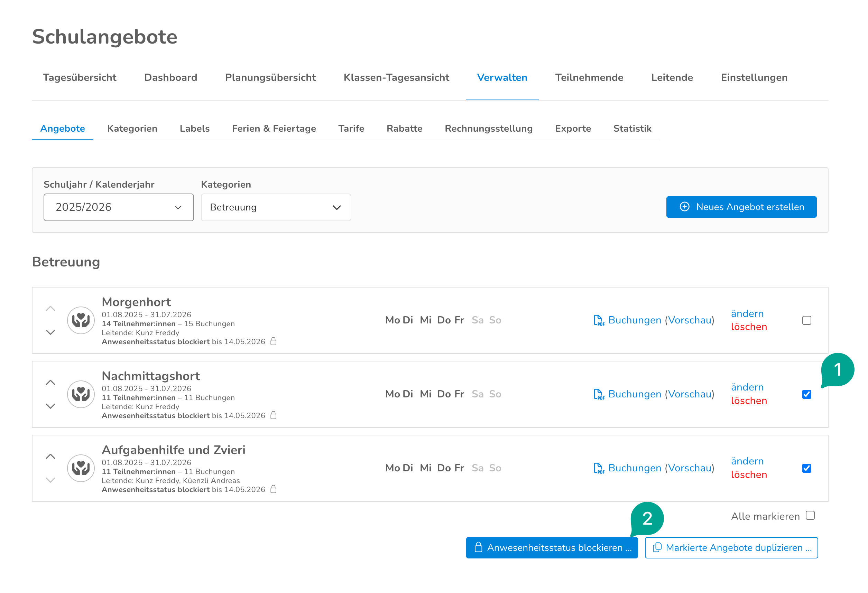Open the Labels sub-tab

(x=195, y=128)
